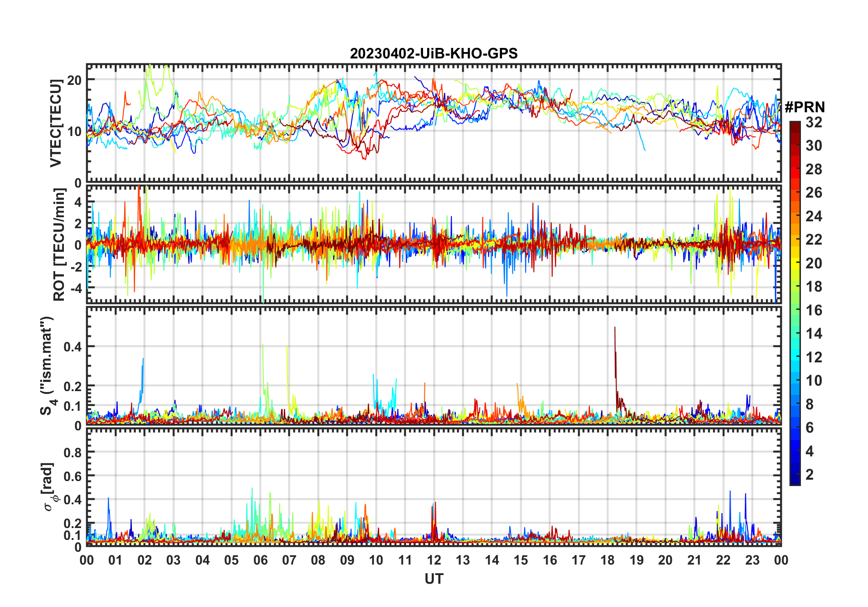Click the 0.8 tick on the sigma phi axis
The height and width of the screenshot is (607, 868).
coord(72,452)
